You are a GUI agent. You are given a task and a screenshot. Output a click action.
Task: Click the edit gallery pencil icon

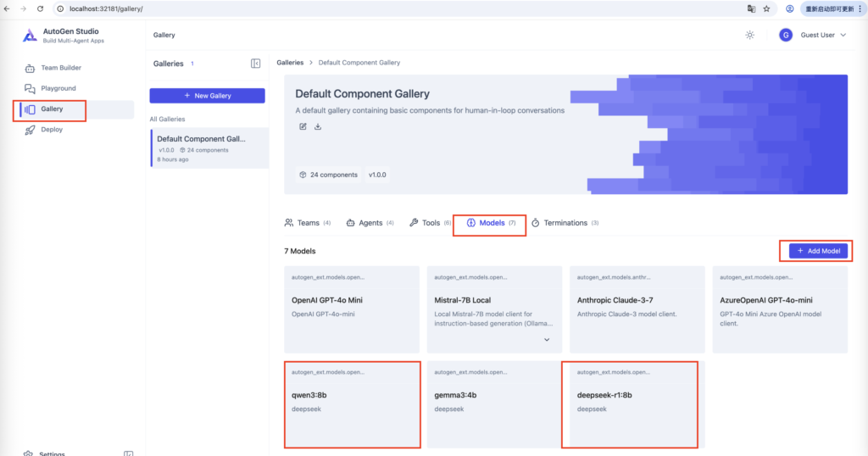[303, 127]
